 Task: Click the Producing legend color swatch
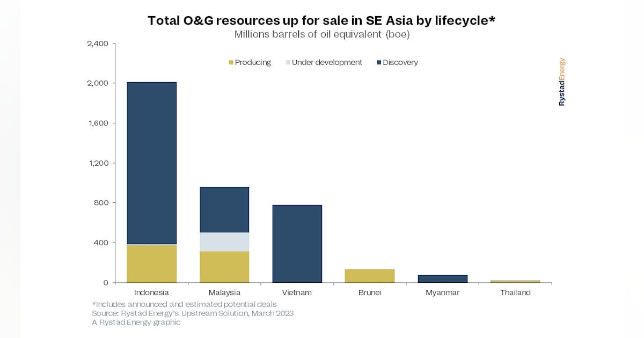pyautogui.click(x=231, y=63)
